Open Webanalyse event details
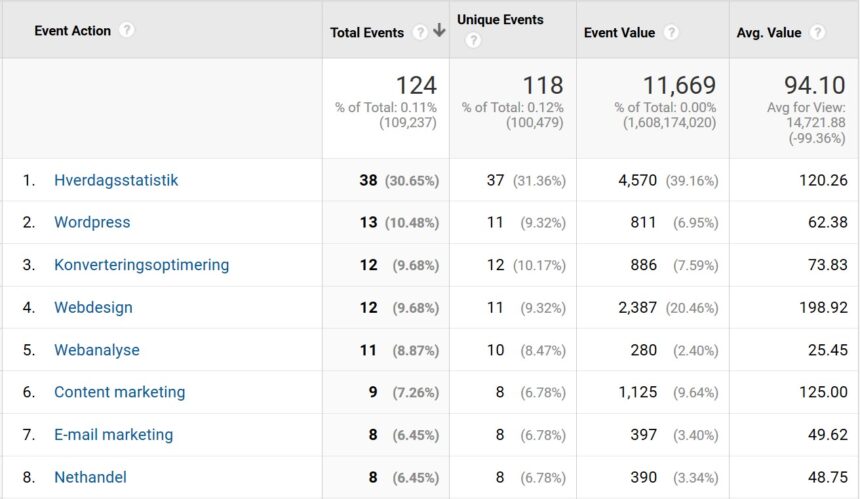The width and height of the screenshot is (860, 499). tap(97, 350)
